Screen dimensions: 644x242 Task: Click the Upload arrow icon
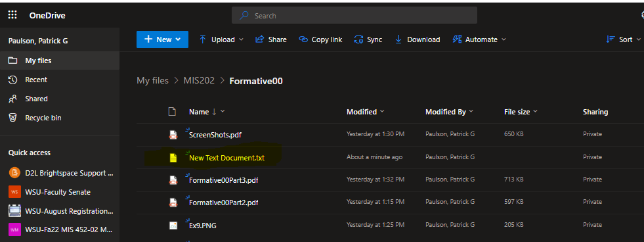click(202, 39)
